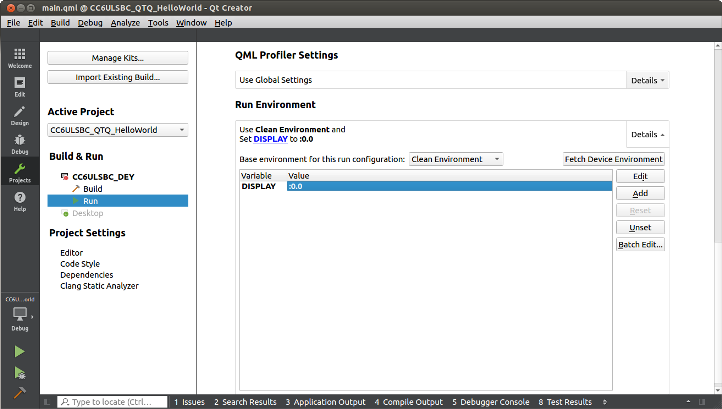
Task: Click the Run arrow icon in tree
Action: point(76,201)
